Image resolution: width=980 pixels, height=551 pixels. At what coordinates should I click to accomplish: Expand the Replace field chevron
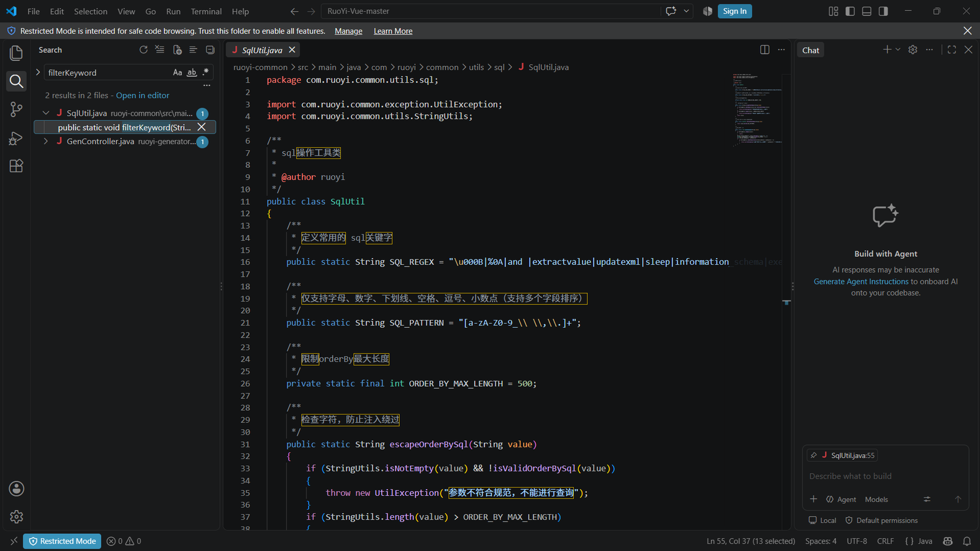point(38,72)
